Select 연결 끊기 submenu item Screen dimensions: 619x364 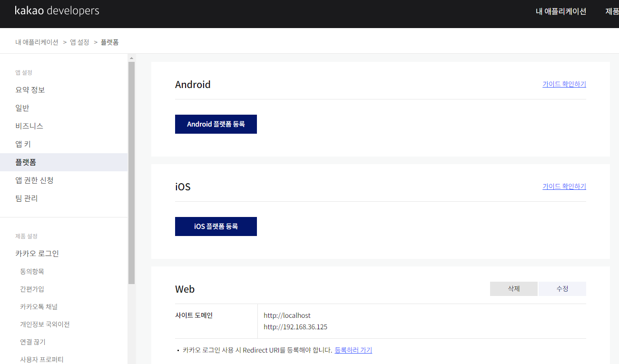point(33,342)
